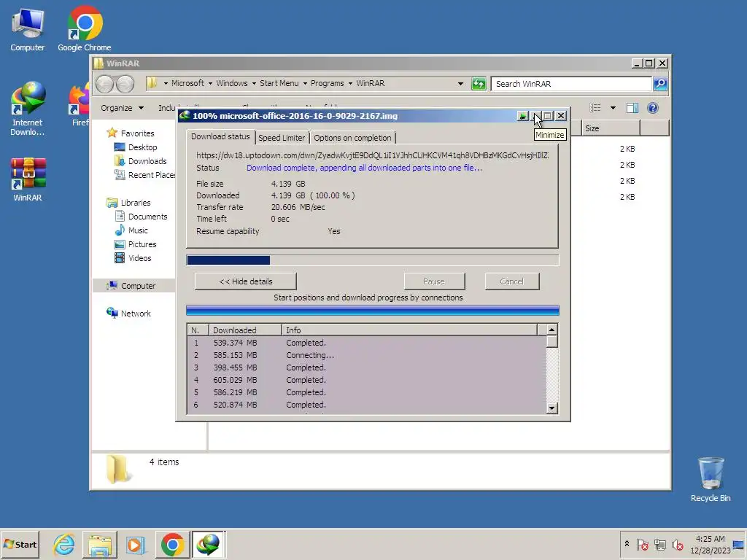This screenshot has height=560, width=747.
Task: Click the IDM minimize-to-tray icon
Action: click(522, 116)
